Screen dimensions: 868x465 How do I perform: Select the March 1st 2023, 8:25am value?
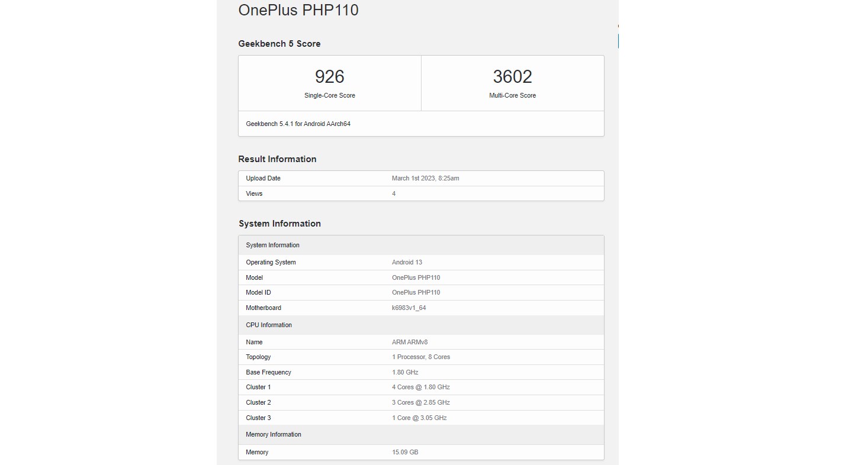point(425,178)
